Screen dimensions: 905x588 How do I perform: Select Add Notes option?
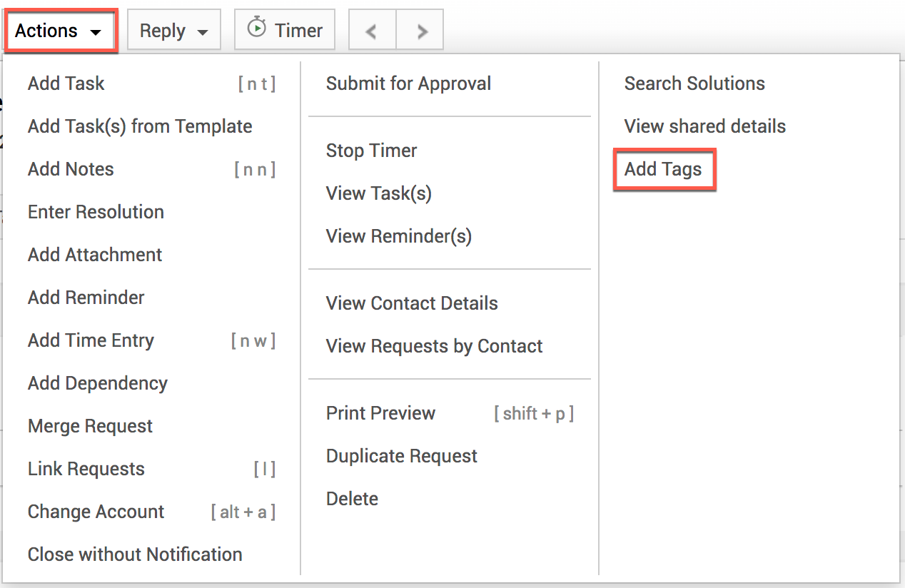click(x=71, y=169)
